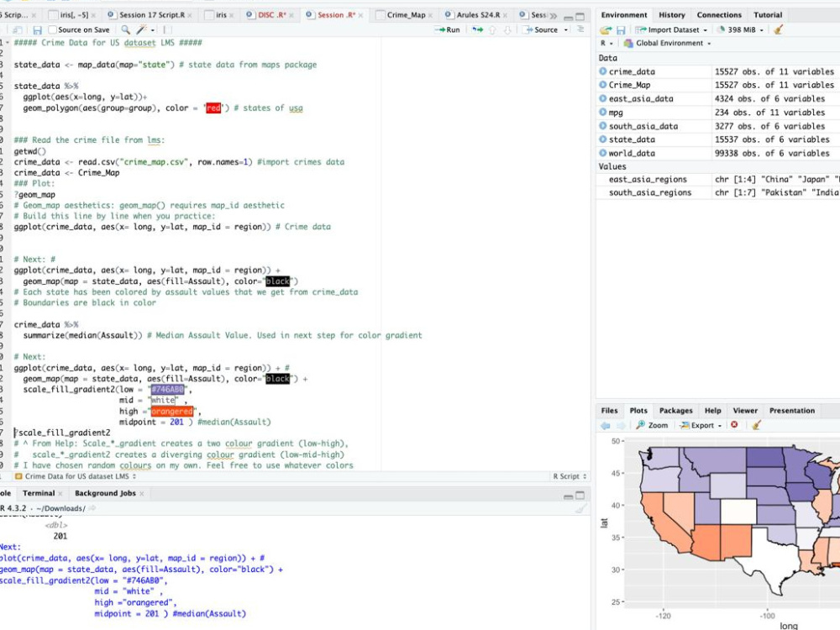Select the highlighted #746AB0 color value in code
The height and width of the screenshot is (630, 840).
pos(167,389)
